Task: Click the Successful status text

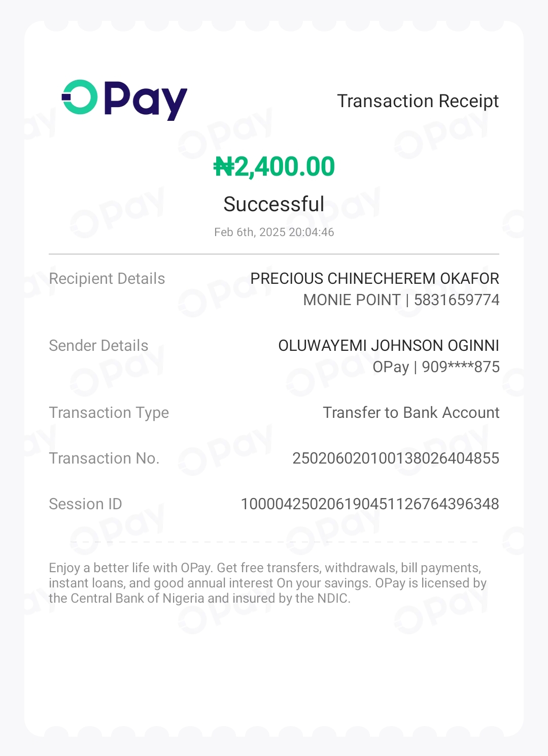Action: 273,204
